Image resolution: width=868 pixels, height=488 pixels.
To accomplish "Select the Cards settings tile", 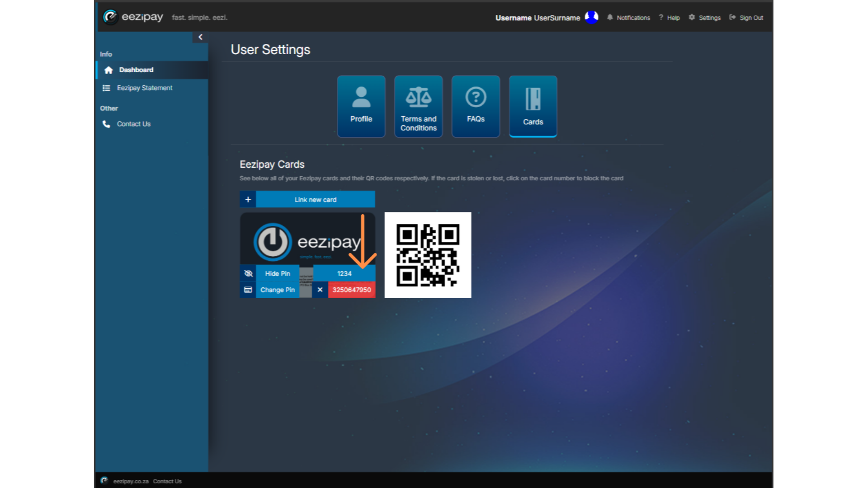I will pyautogui.click(x=533, y=106).
